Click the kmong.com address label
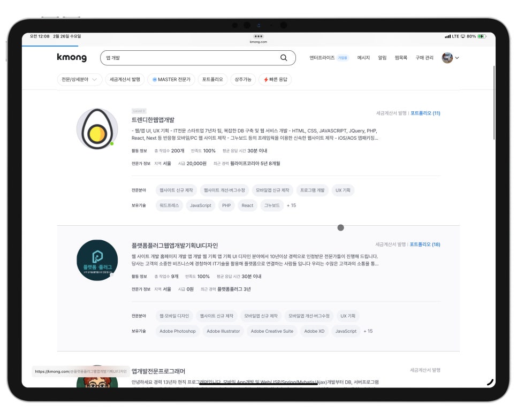This screenshot has width=517, height=420. click(x=258, y=42)
